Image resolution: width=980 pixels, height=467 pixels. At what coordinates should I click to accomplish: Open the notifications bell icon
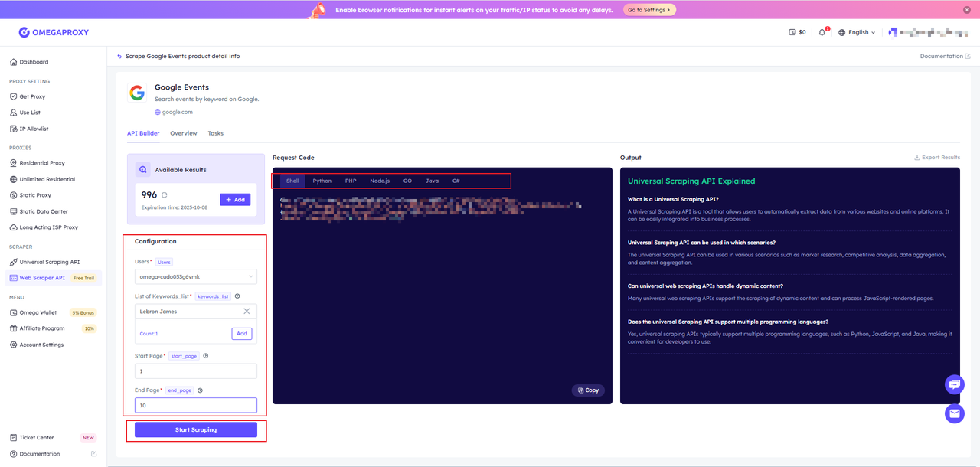(822, 32)
